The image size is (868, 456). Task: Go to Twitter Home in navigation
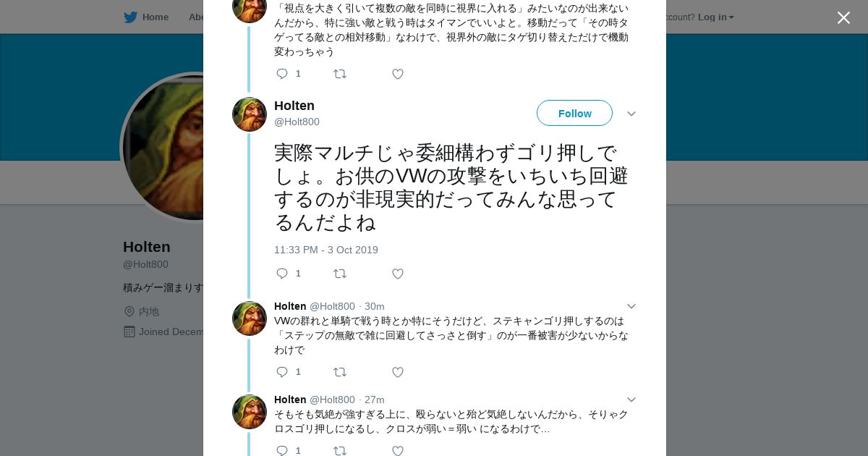pos(155,17)
